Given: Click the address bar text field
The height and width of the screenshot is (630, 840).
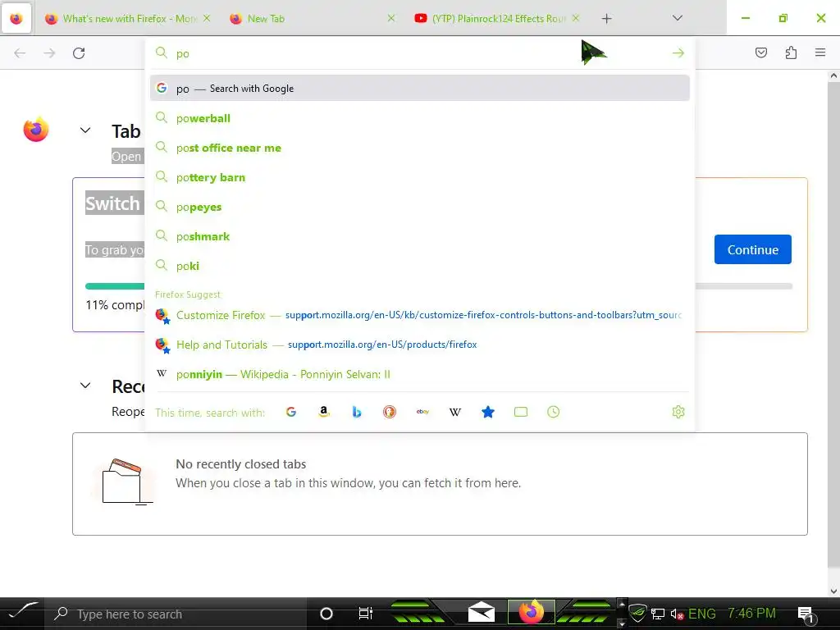Looking at the screenshot, I should coord(420,53).
